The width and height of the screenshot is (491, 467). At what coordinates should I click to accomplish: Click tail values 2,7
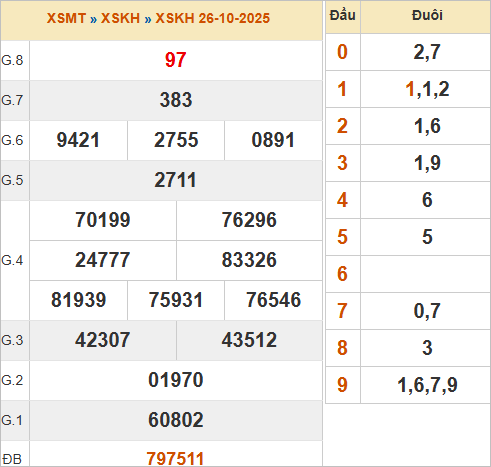pyautogui.click(x=427, y=52)
